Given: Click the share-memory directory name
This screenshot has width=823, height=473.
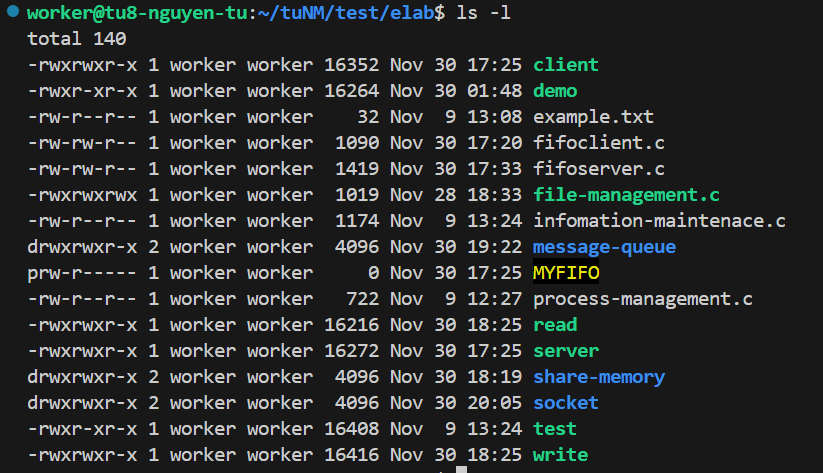Looking at the screenshot, I should (598, 377).
